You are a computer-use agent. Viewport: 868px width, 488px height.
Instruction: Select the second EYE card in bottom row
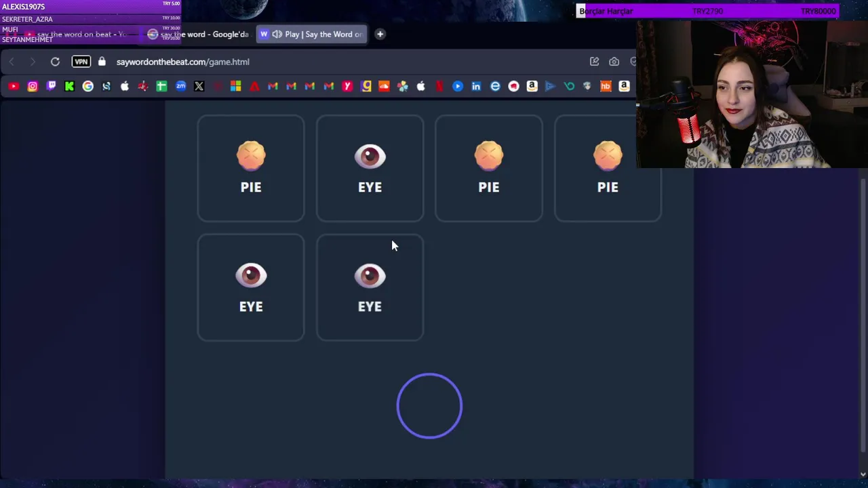370,287
